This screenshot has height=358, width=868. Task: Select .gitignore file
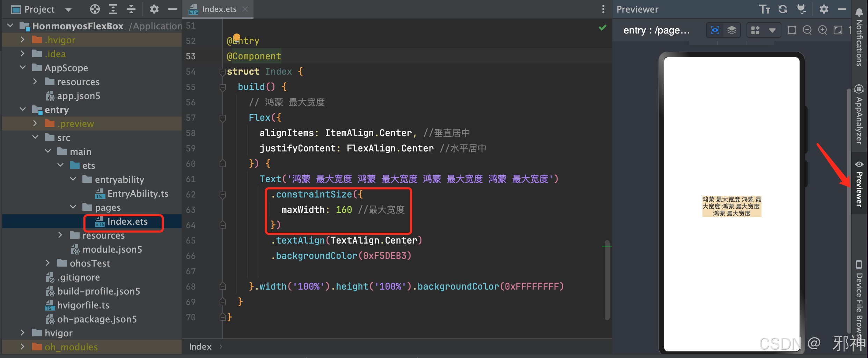coord(79,277)
